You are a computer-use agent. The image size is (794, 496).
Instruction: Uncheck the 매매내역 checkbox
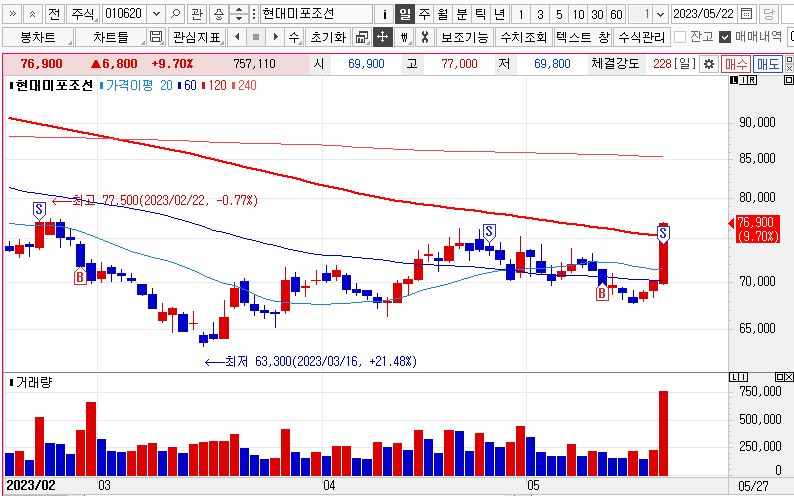(x=725, y=37)
